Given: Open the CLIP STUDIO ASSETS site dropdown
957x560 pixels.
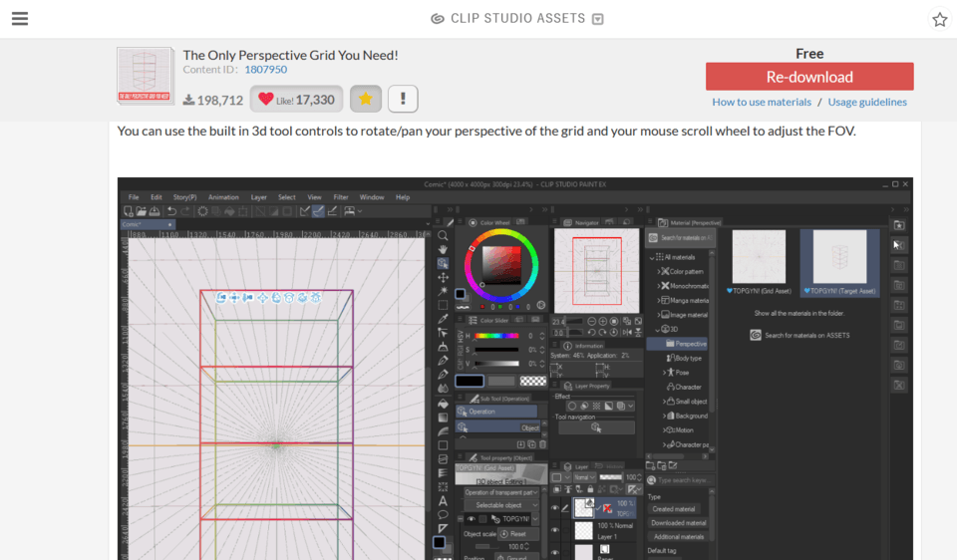Looking at the screenshot, I should (x=597, y=19).
